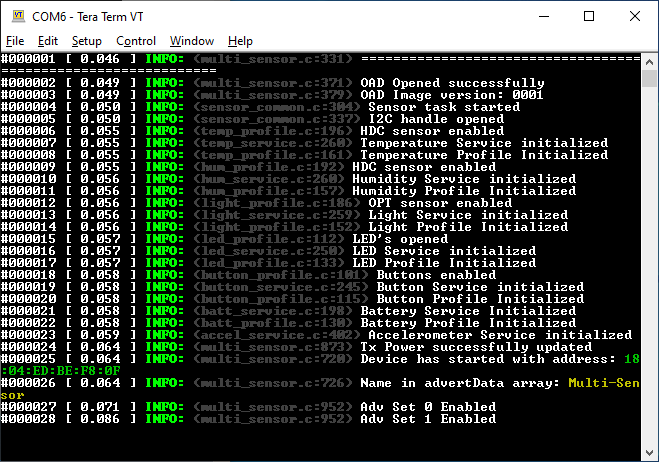Click 'I2C handle opened' message
Screen dimensions: 659x462
436,119
